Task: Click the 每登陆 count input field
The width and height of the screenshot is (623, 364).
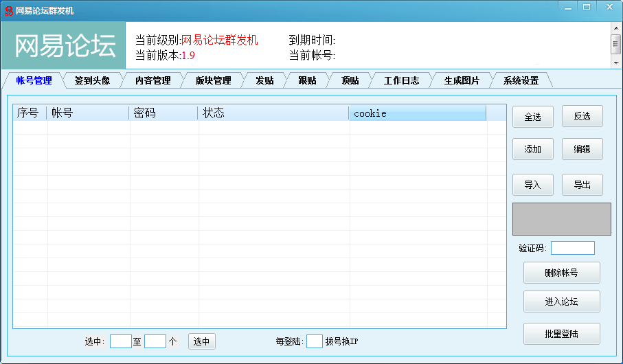Action: coord(315,341)
